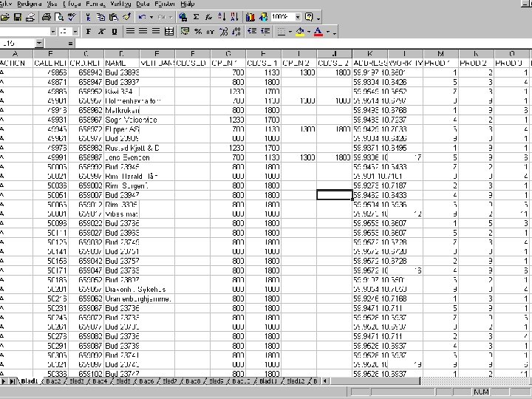Toggle Italic (K) formatting
This screenshot has height=399, width=532.
click(101, 32)
